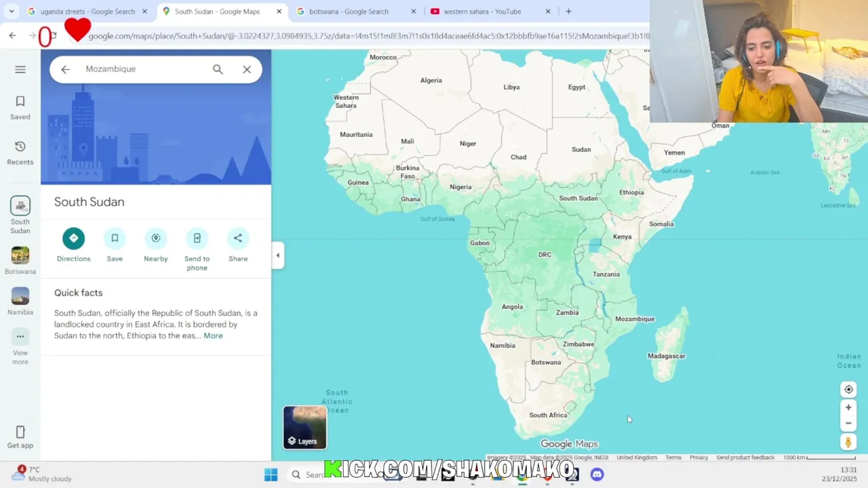
Task: Expand quick facts with More link
Action: tap(213, 335)
